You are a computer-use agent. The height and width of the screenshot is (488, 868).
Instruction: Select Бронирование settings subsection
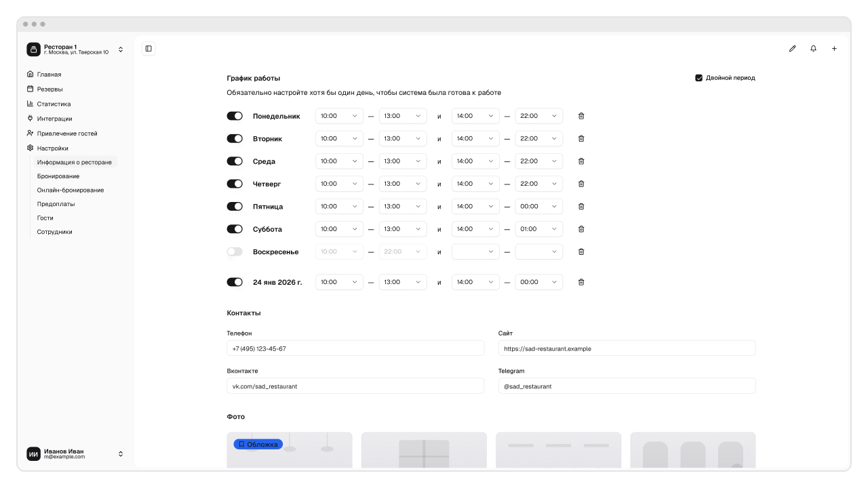pyautogui.click(x=58, y=176)
